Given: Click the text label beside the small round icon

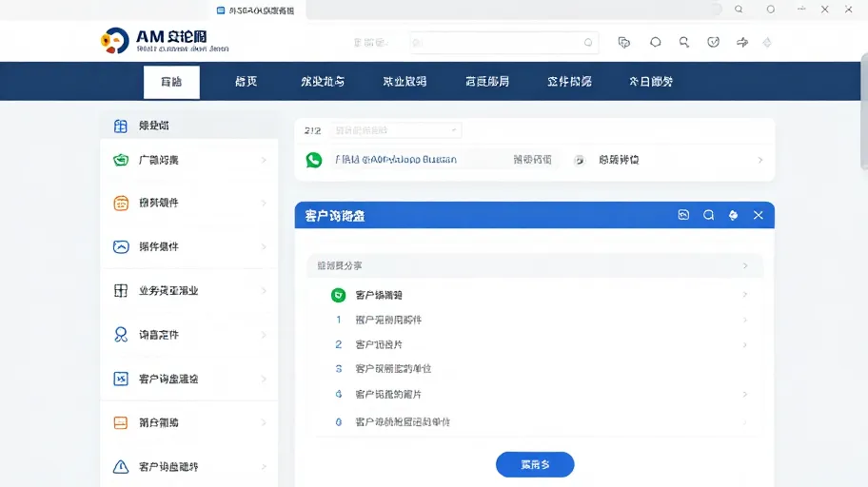Looking at the screenshot, I should tap(619, 160).
